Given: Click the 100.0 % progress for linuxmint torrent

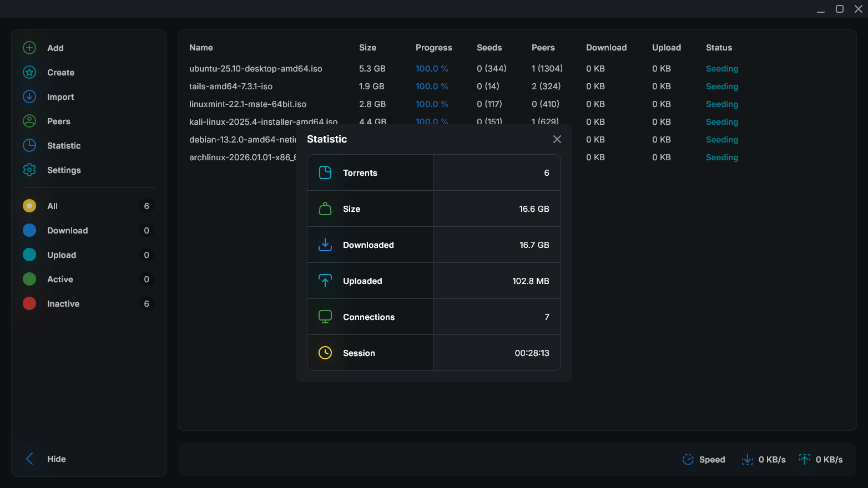Looking at the screenshot, I should pos(432,104).
